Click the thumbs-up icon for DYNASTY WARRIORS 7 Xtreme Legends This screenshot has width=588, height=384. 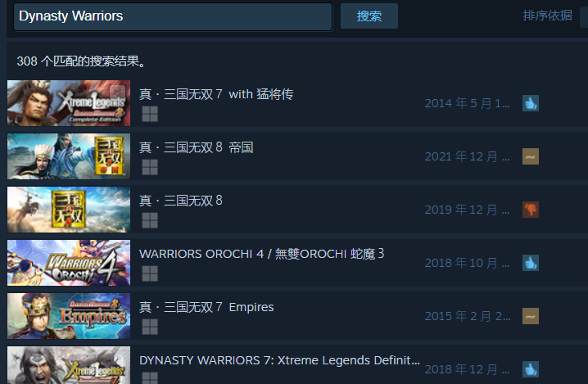coord(531,369)
